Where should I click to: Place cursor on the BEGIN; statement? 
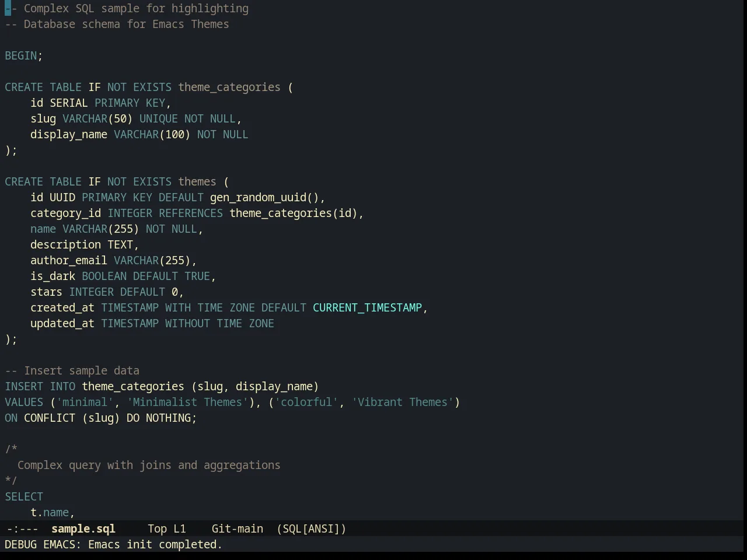[24, 55]
